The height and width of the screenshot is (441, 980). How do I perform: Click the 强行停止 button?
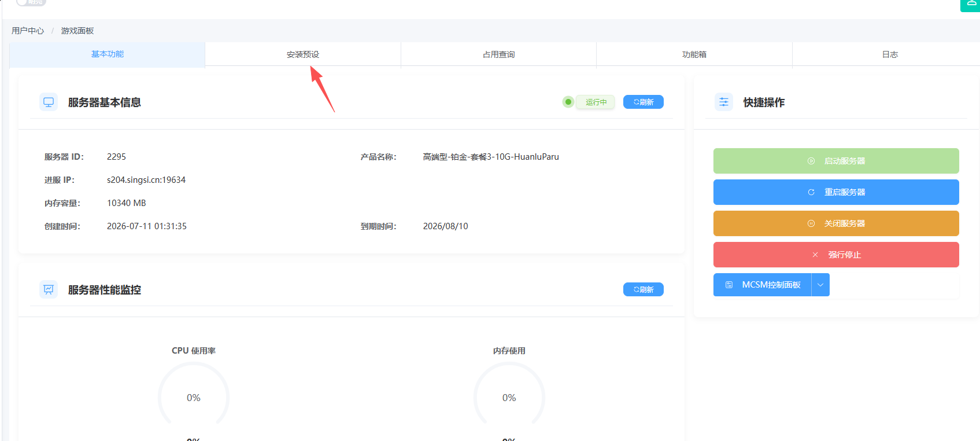tap(836, 255)
